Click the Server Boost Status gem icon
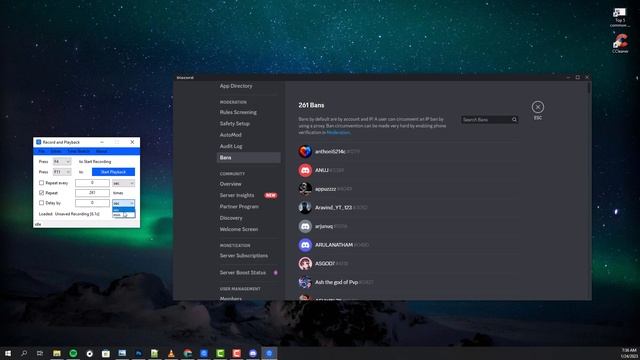Image resolution: width=640 pixels, height=360 pixels. coord(276,273)
